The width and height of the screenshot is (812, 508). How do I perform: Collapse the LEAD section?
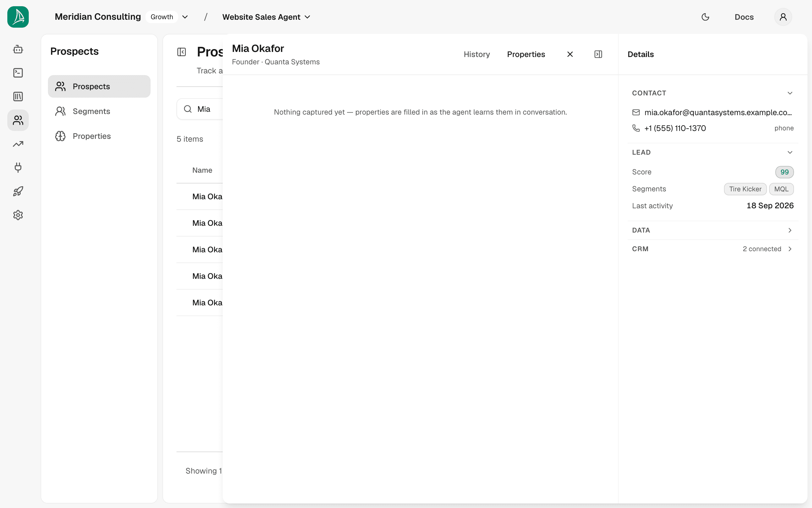coord(713,152)
